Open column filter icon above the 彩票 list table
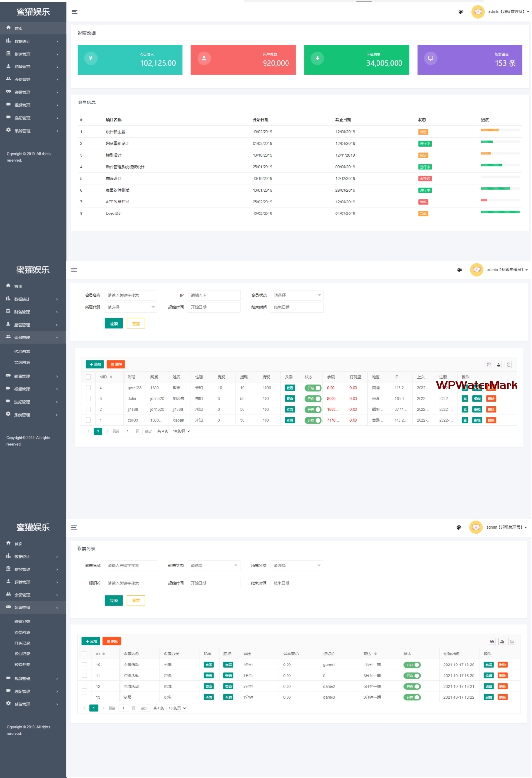The image size is (532, 778). (x=492, y=642)
